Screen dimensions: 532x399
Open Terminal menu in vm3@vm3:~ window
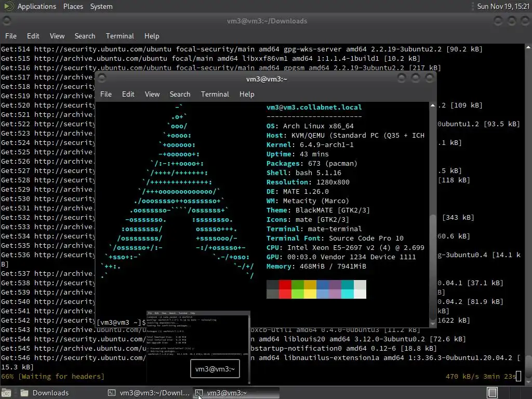(x=215, y=95)
